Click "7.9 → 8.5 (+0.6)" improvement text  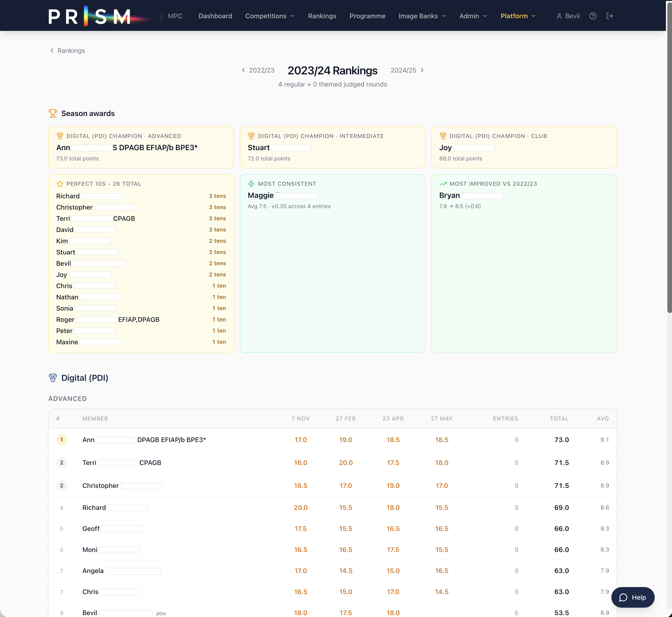pyautogui.click(x=460, y=206)
